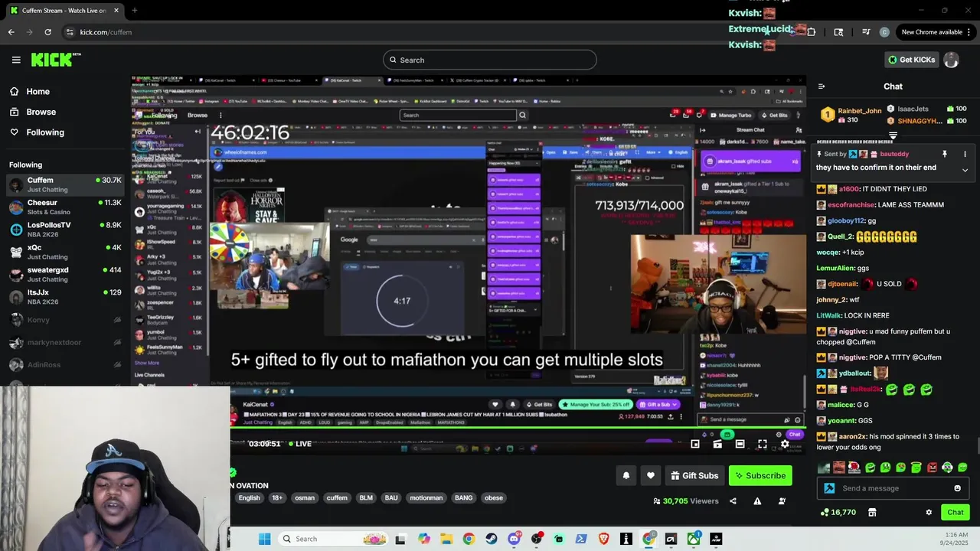980x551 pixels.
Task: Click the 30,705 Viewers count
Action: pos(686,501)
